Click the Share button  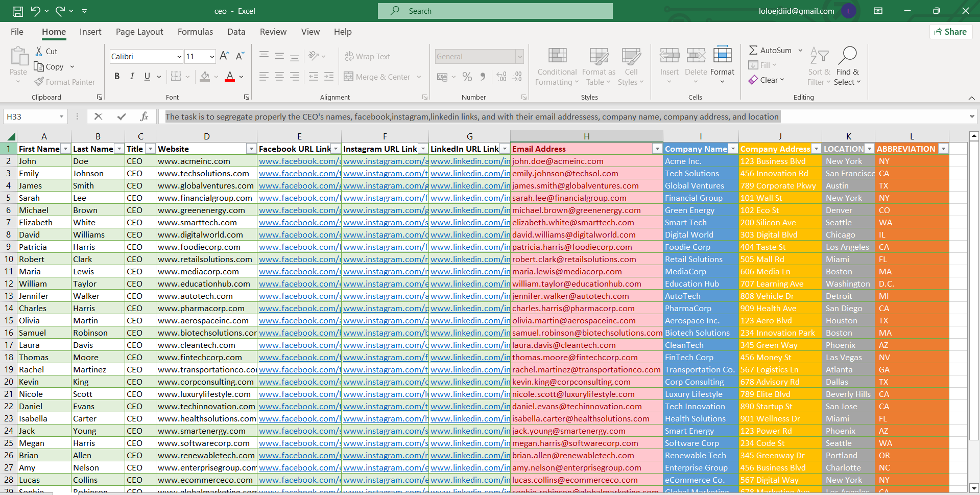pos(950,32)
